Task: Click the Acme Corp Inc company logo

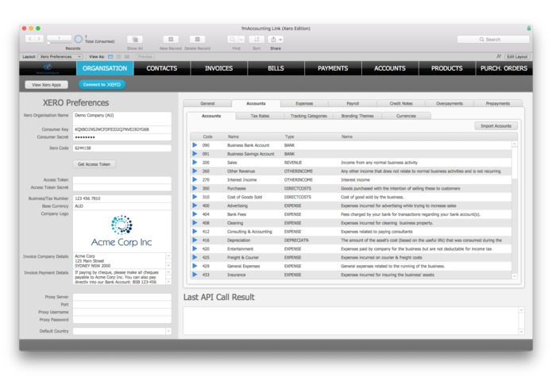Action: (122, 231)
